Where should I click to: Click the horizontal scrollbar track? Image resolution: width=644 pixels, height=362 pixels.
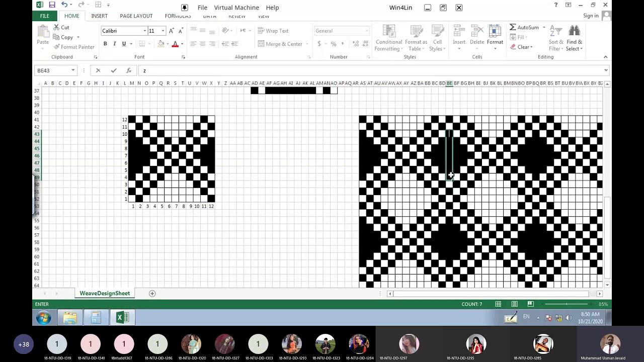pyautogui.click(x=491, y=294)
